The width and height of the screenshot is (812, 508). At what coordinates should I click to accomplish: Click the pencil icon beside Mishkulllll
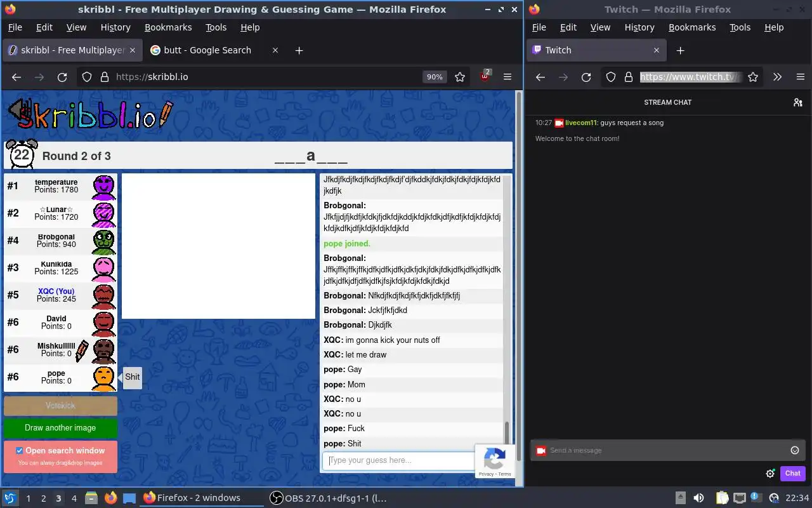[x=82, y=351]
